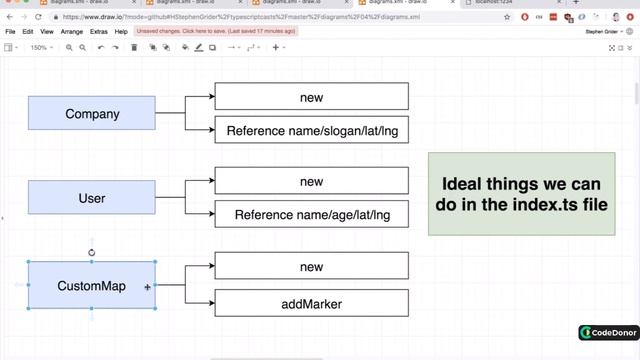
Task: Redo the last undone change
Action: pos(115,48)
